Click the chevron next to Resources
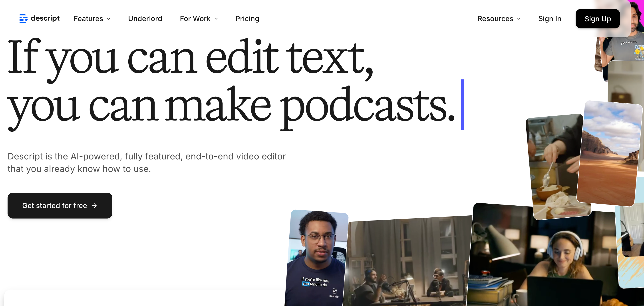 click(x=519, y=19)
